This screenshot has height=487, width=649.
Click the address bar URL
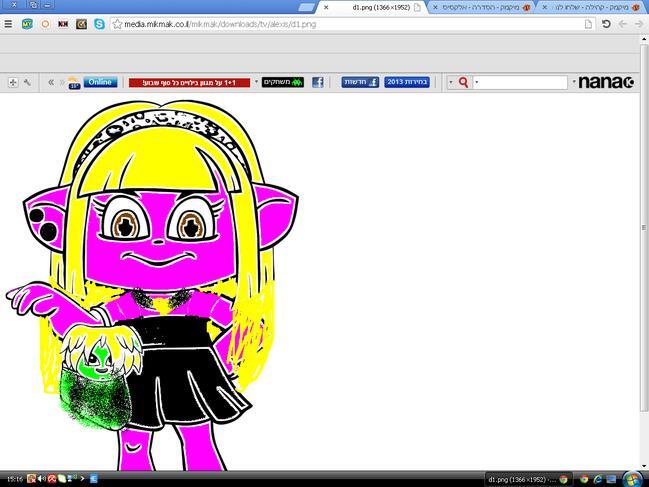[220, 24]
